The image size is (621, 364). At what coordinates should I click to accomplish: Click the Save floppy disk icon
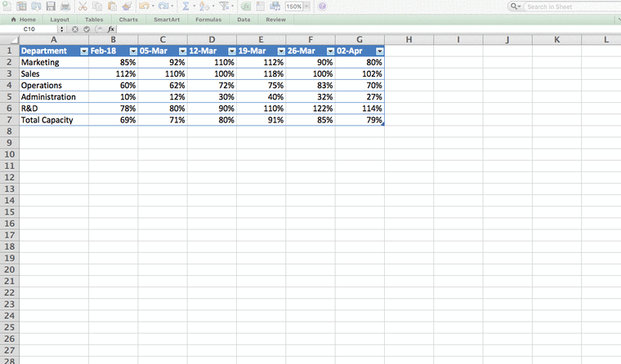[x=51, y=6]
